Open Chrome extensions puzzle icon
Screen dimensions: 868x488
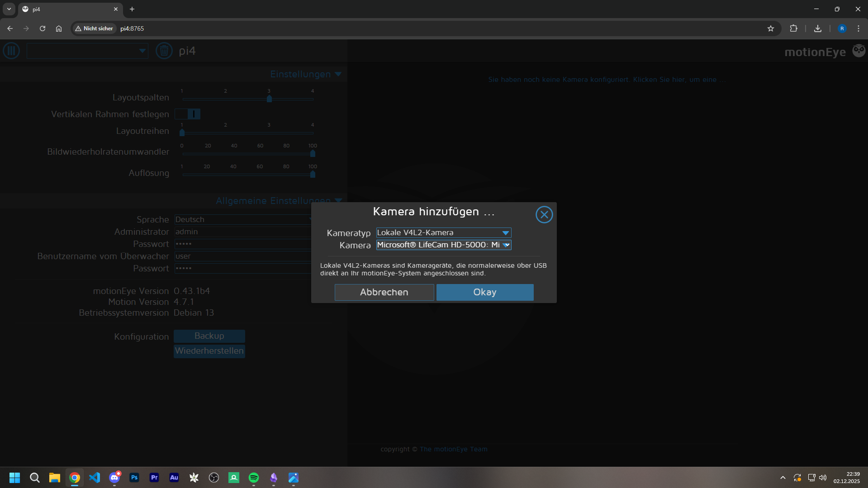[793, 28]
